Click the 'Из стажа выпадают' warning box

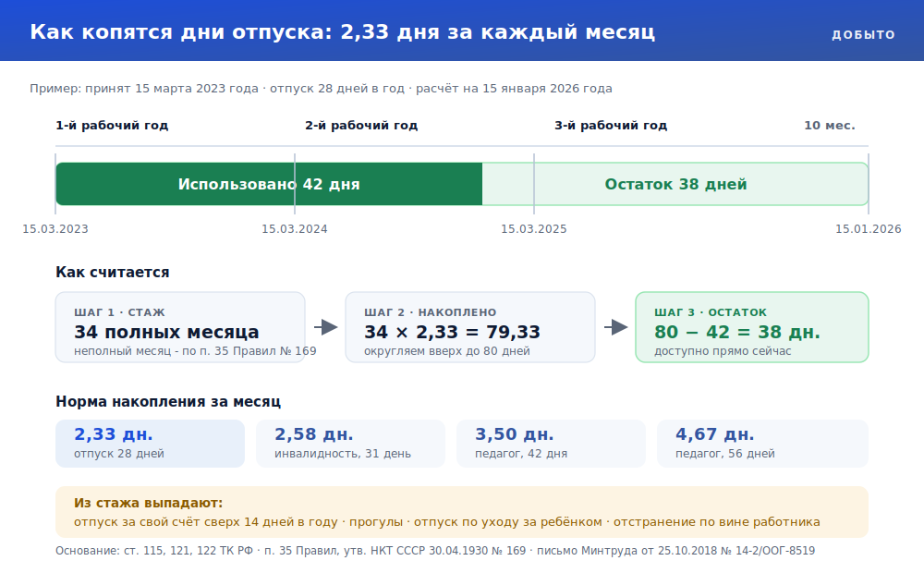click(462, 512)
